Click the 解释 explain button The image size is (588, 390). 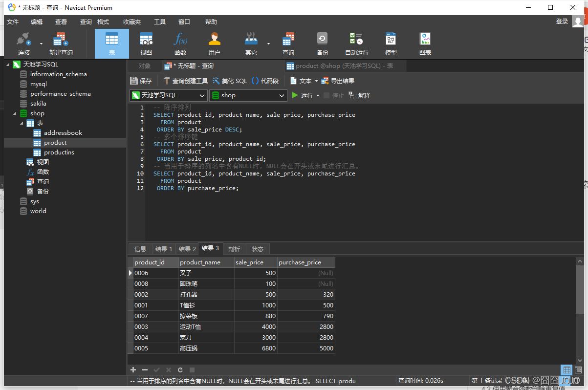coord(359,95)
